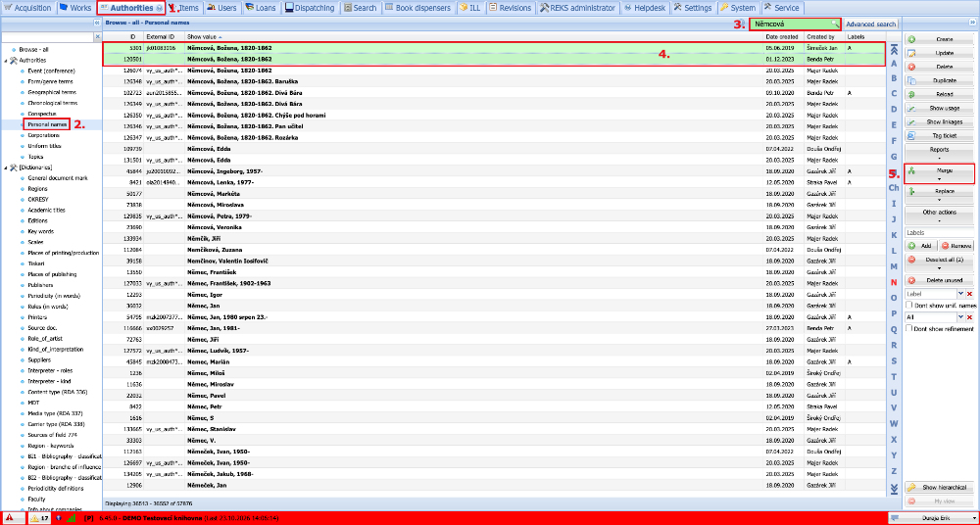Open the Reports dropdown button
Image resolution: width=980 pixels, height=525 pixels.
[940, 152]
